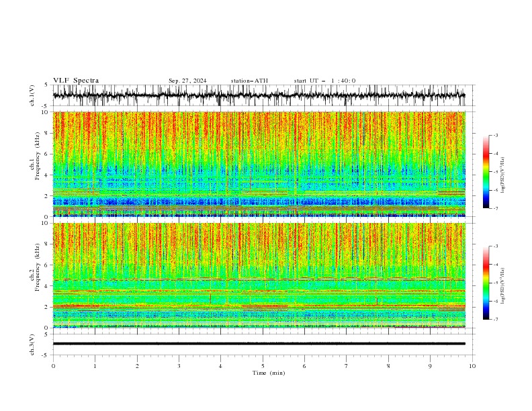Select the ch.2 Frequency (kHz) axis label
Screen dimensions: 532x411
38,267
